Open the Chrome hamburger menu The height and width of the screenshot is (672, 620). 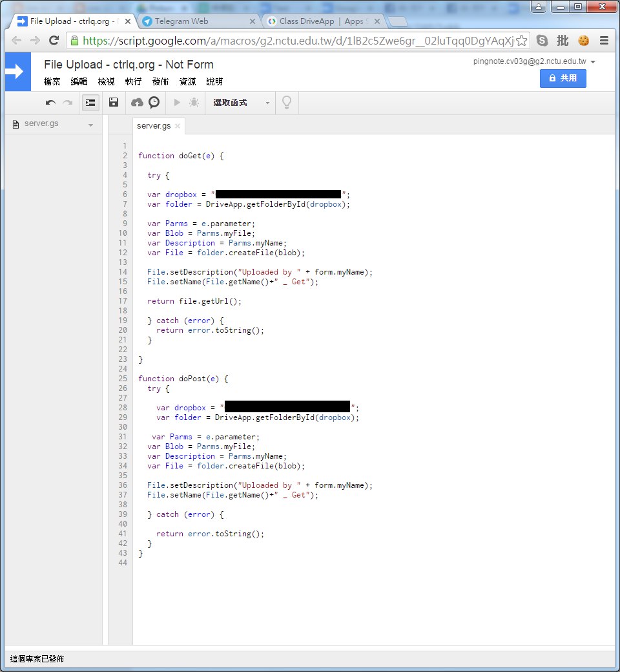click(x=604, y=40)
